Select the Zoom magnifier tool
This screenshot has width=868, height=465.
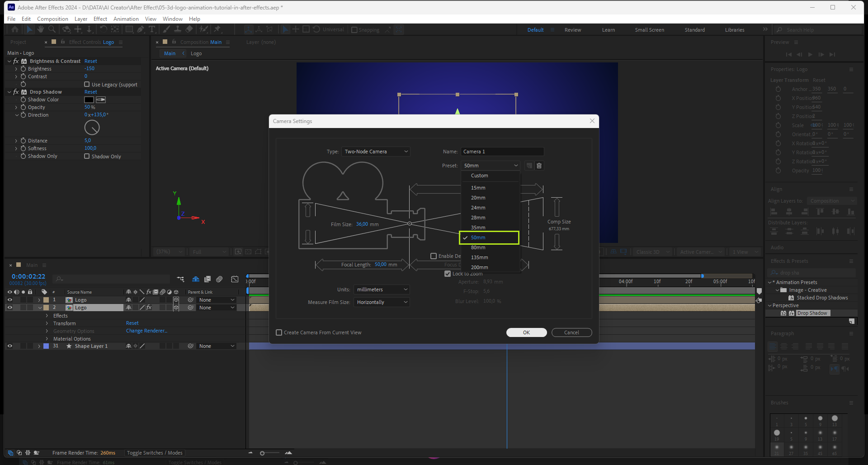click(x=52, y=29)
